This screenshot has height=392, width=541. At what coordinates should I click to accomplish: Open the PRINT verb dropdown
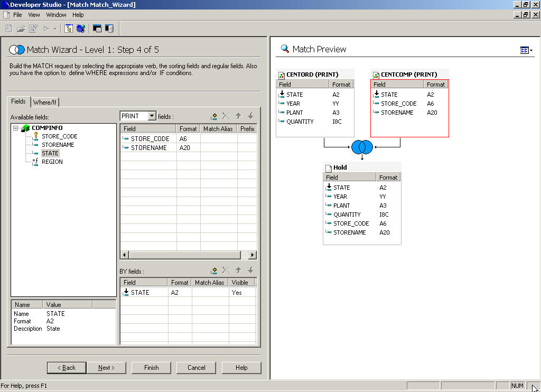coord(152,116)
